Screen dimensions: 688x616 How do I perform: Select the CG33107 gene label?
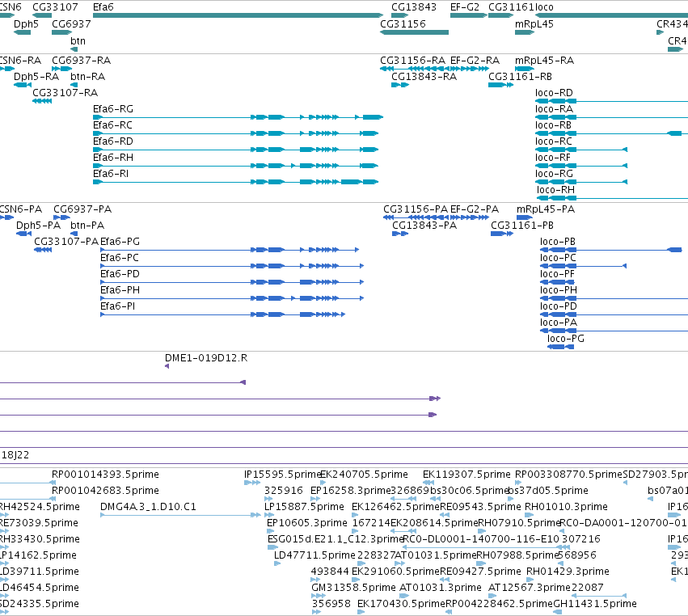pyautogui.click(x=55, y=7)
